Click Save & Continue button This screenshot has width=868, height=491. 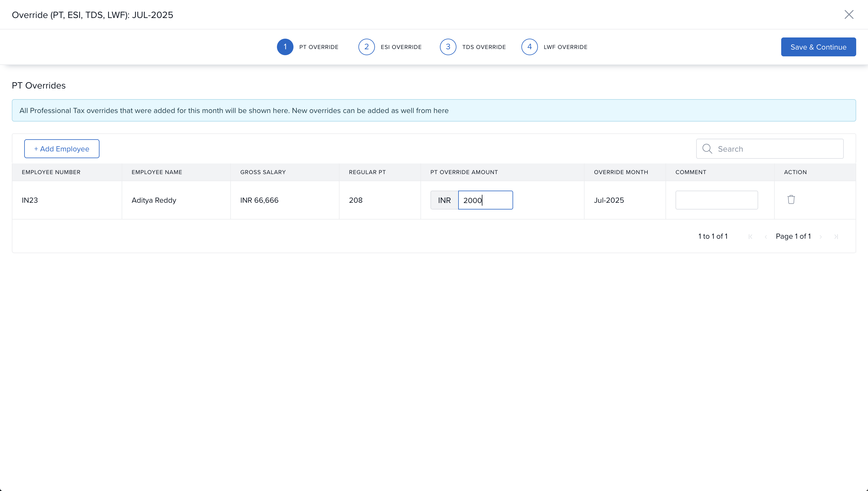[x=818, y=47]
